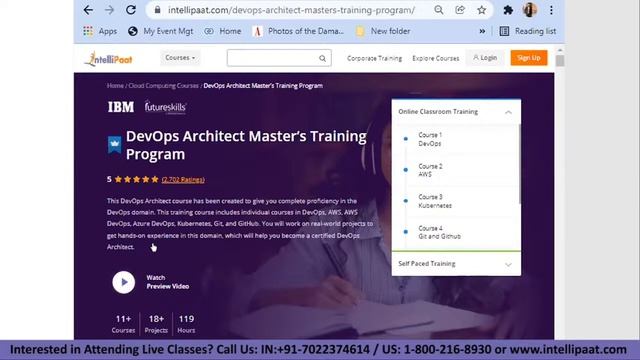The width and height of the screenshot is (640, 360).
Task: Click the zoom magnifier icon in address bar
Action: click(x=439, y=10)
